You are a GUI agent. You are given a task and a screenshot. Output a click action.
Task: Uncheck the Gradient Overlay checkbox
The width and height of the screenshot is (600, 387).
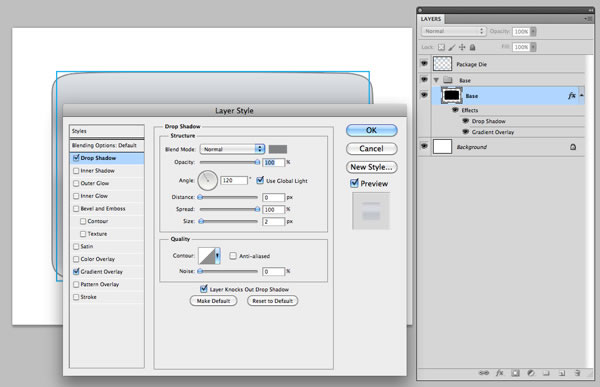pos(76,271)
